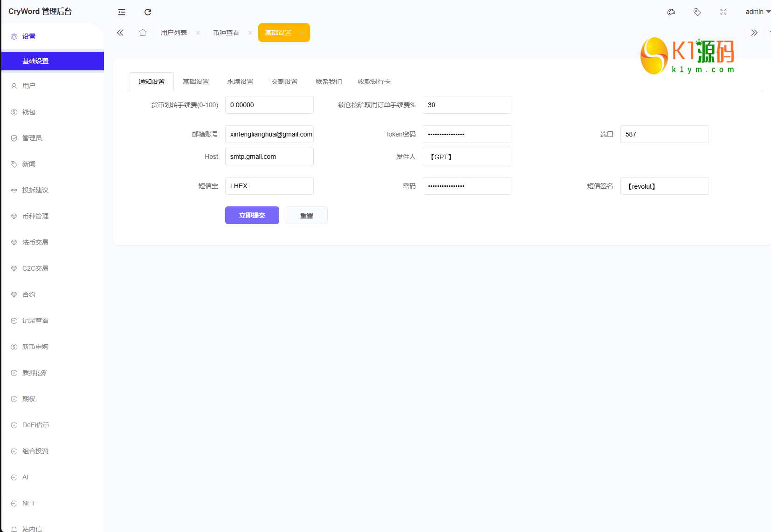771x532 pixels.
Task: Open the 用户 sidebar menu
Action: 53,86
